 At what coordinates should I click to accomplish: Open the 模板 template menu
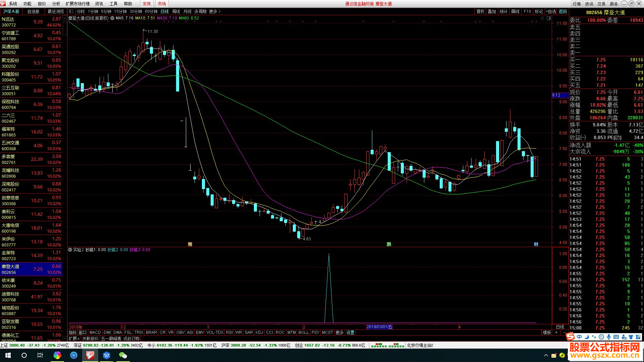(x=547, y=333)
